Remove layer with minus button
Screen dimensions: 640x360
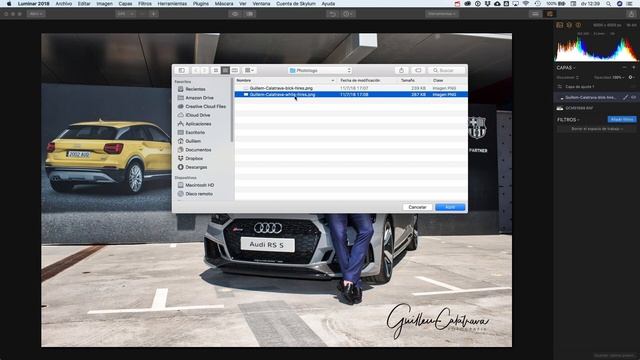point(624,67)
